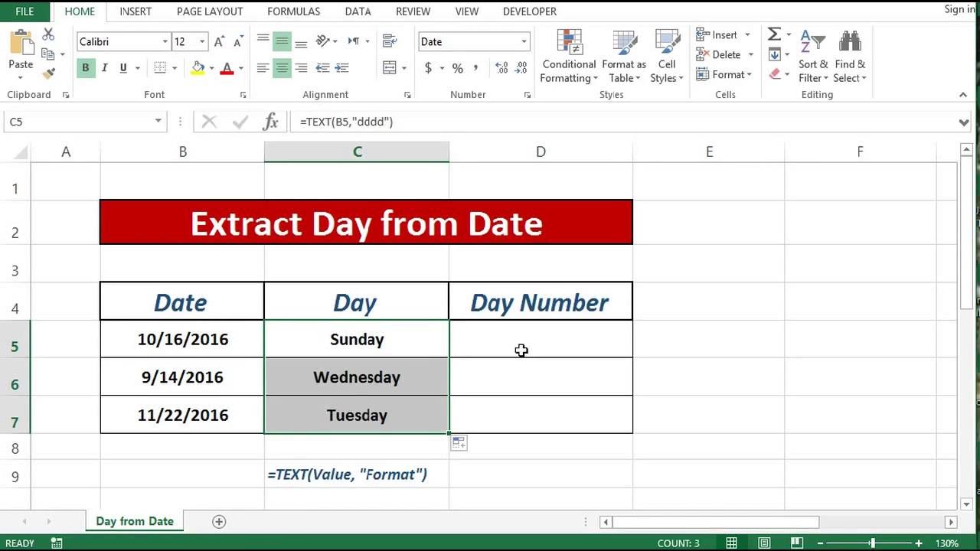
Task: Click Decrease Decimal icon
Action: pyautogui.click(x=521, y=68)
